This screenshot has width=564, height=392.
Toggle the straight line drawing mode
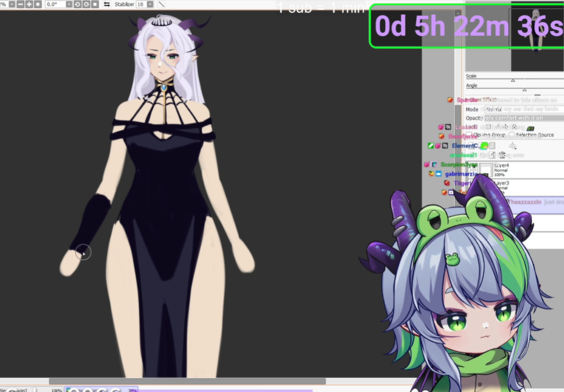pos(161,4)
